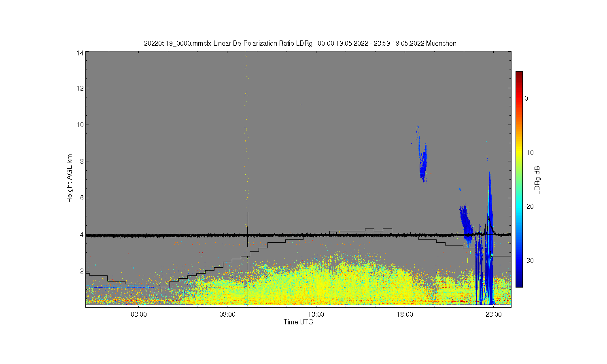Click the height tick label 8

(82, 161)
